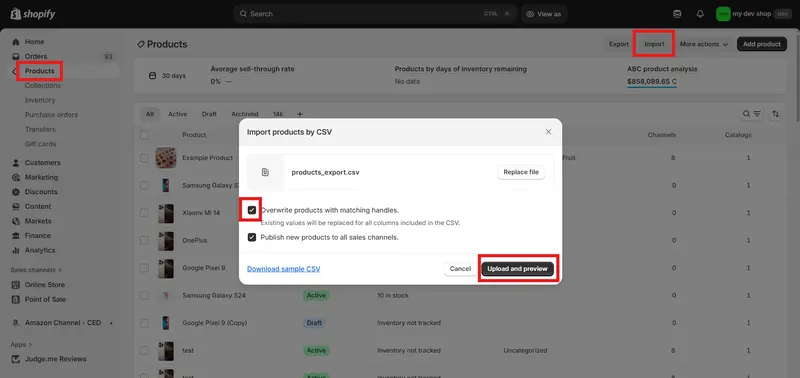
Task: Open the Markets section
Action: click(x=38, y=221)
